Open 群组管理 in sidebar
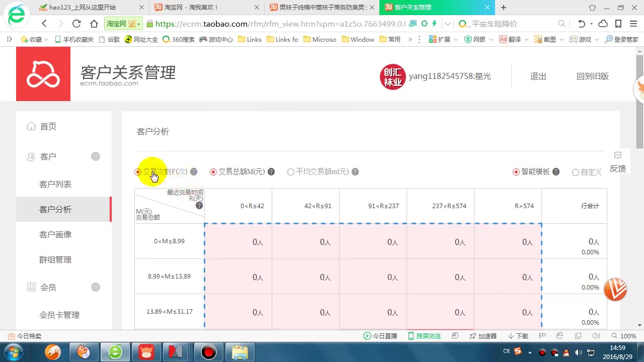This screenshot has height=362, width=644. tap(55, 260)
